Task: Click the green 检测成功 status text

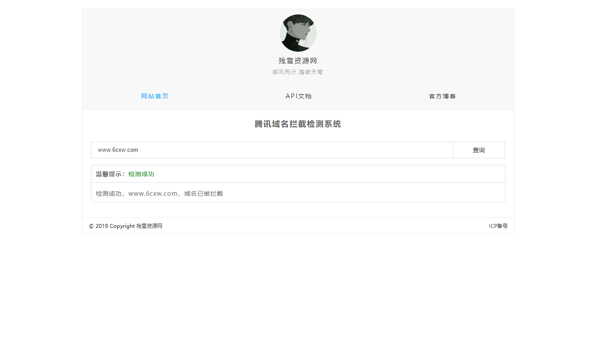Action: pos(141,174)
